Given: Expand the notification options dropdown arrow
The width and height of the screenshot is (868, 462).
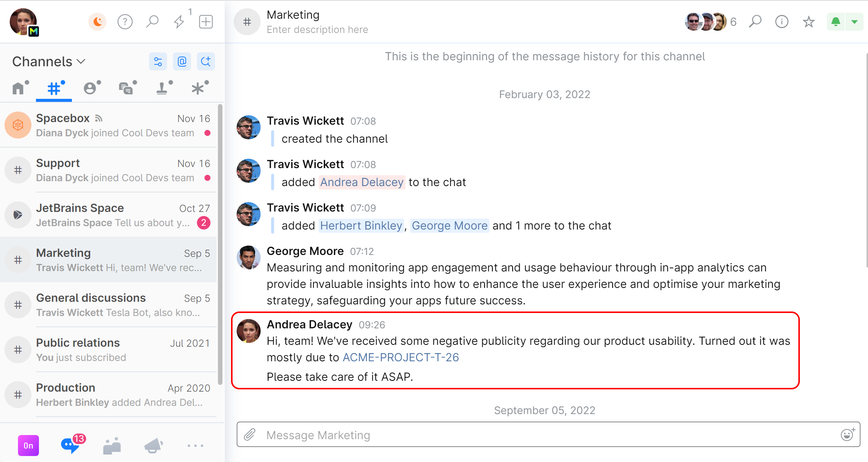Looking at the screenshot, I should [855, 22].
